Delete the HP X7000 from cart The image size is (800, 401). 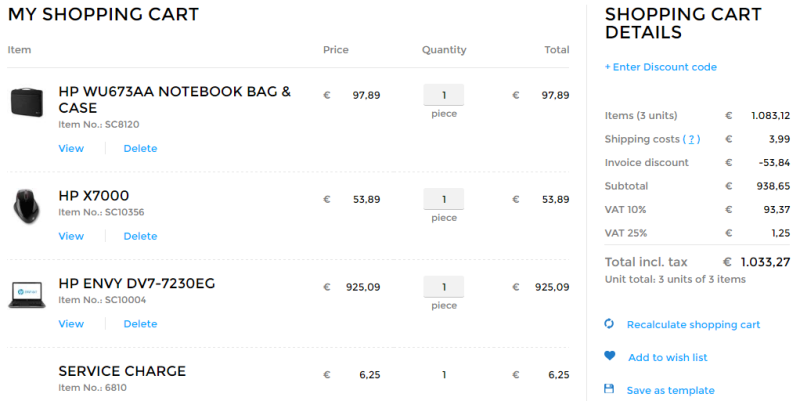[140, 237]
